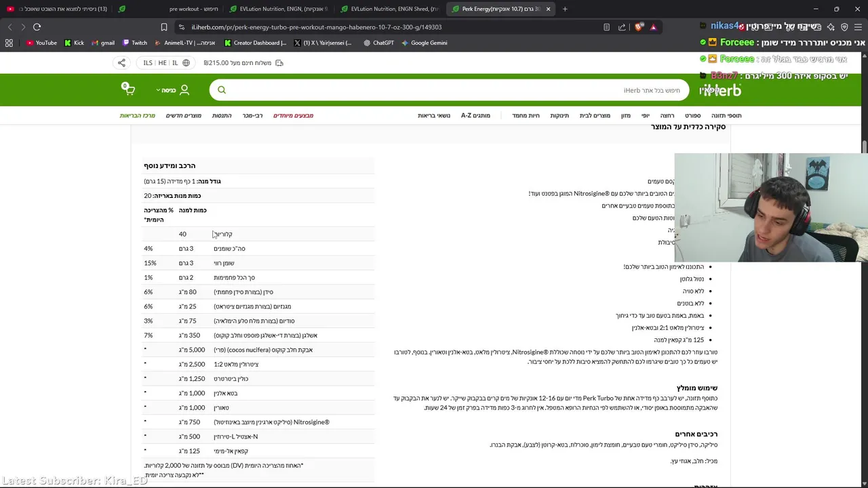
Task: Open the apps grid icon in bookmarks bar
Action: coord(9,43)
